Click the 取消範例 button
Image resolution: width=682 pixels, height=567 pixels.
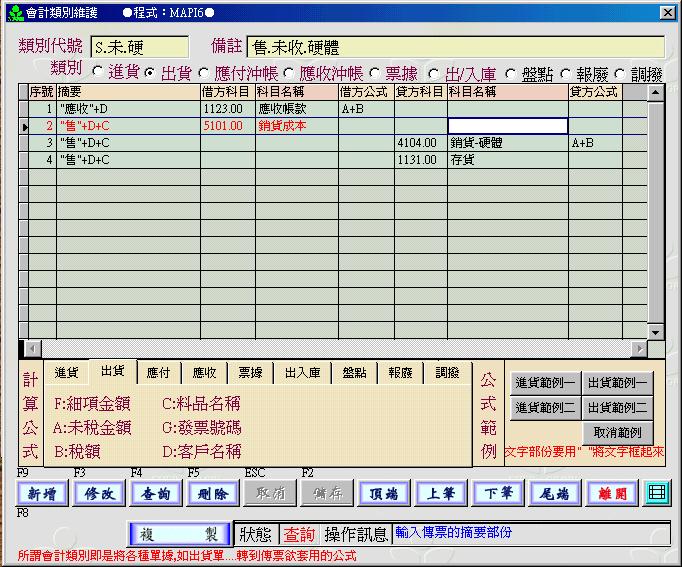[x=618, y=433]
